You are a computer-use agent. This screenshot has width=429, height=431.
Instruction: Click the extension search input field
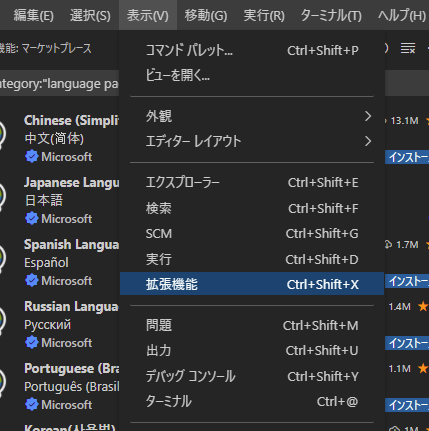click(59, 83)
